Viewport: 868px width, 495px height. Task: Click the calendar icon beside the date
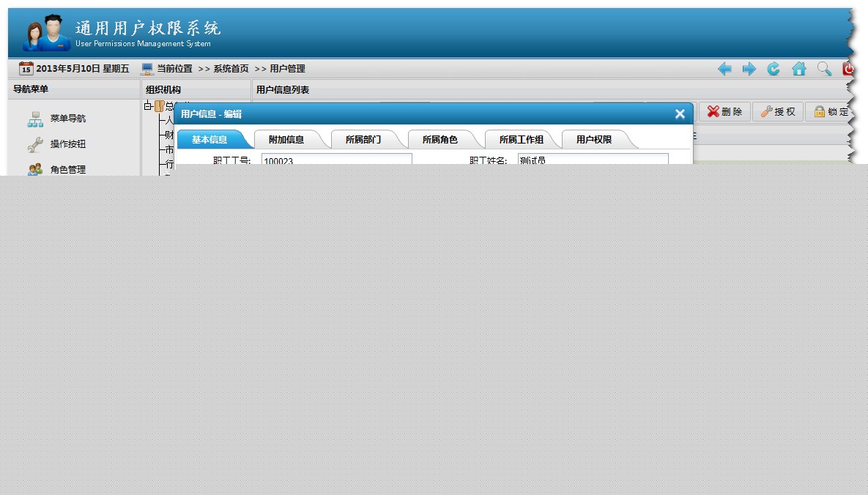pos(25,69)
